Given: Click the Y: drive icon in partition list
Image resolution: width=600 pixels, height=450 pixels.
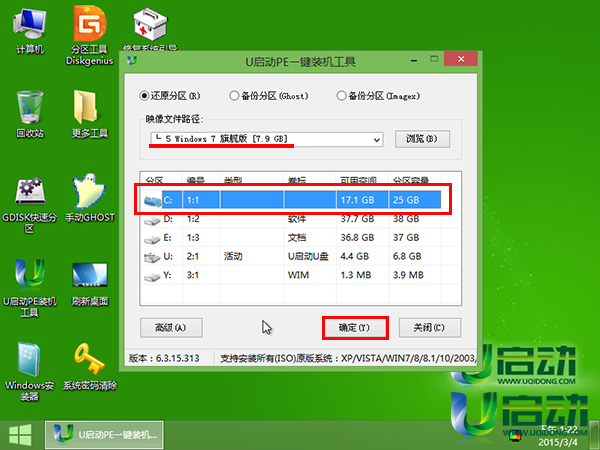Looking at the screenshot, I should tap(152, 276).
